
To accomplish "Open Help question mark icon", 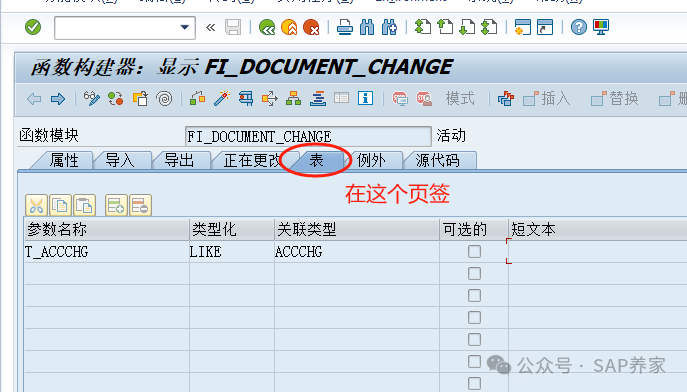I will (579, 27).
